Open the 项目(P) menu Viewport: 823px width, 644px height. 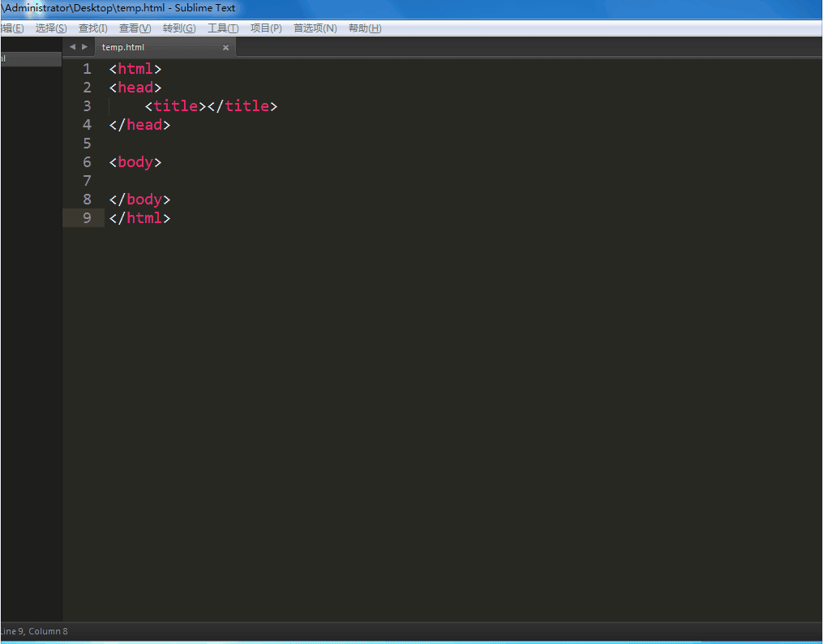point(266,28)
